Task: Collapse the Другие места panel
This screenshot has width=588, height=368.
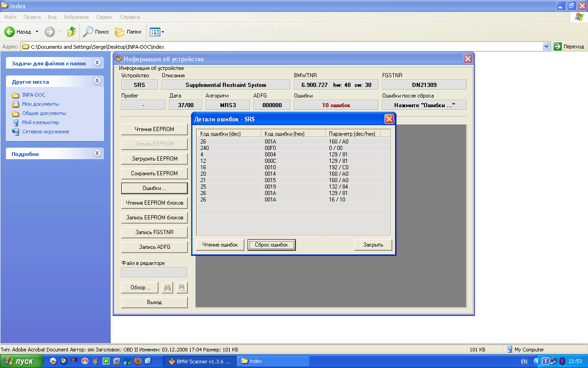Action: pos(97,81)
